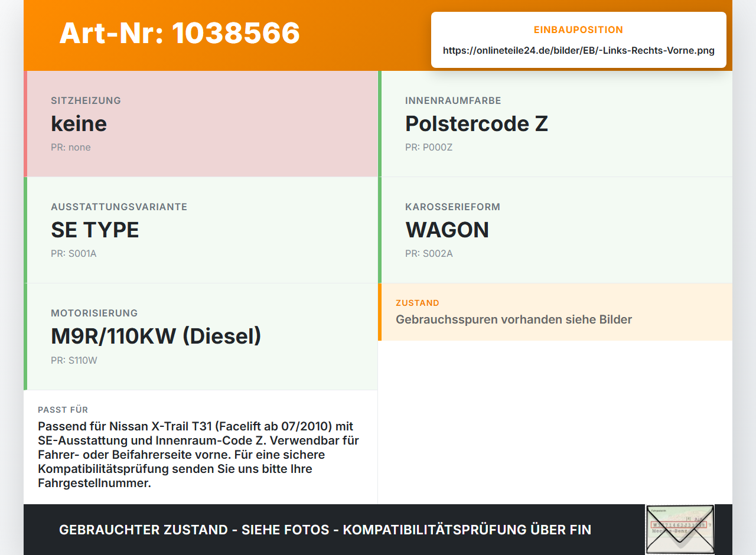Select the 'WAGON' value
This screenshot has width=756, height=555.
coord(447,230)
